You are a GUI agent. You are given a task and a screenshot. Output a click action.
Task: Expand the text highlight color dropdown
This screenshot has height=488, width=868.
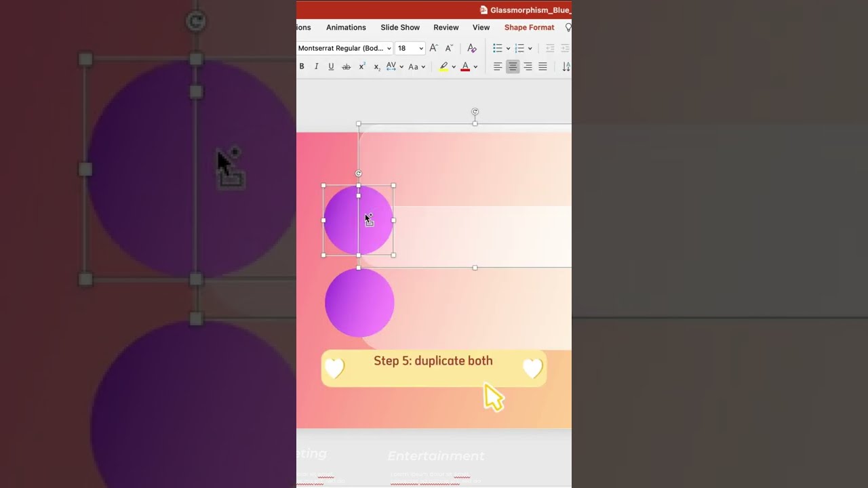click(x=454, y=66)
